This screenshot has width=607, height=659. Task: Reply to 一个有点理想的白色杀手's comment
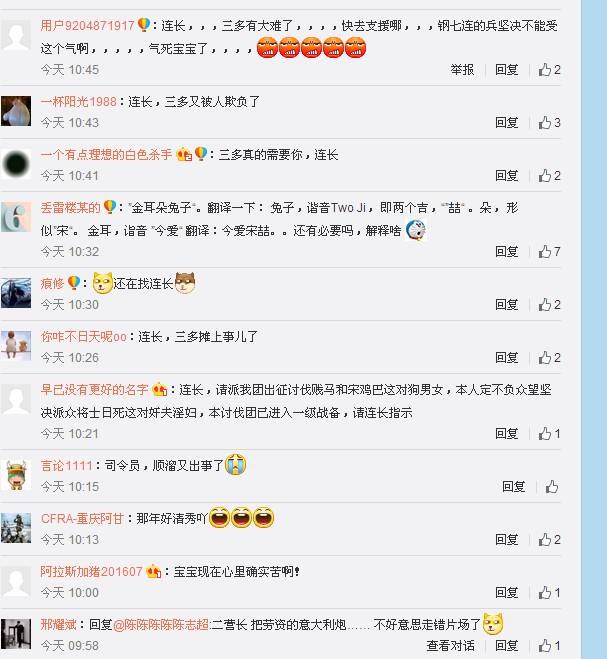tap(506, 175)
